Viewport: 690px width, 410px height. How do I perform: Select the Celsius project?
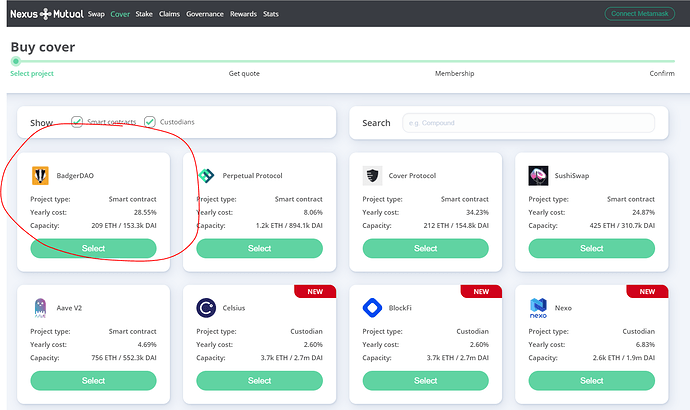click(x=259, y=381)
